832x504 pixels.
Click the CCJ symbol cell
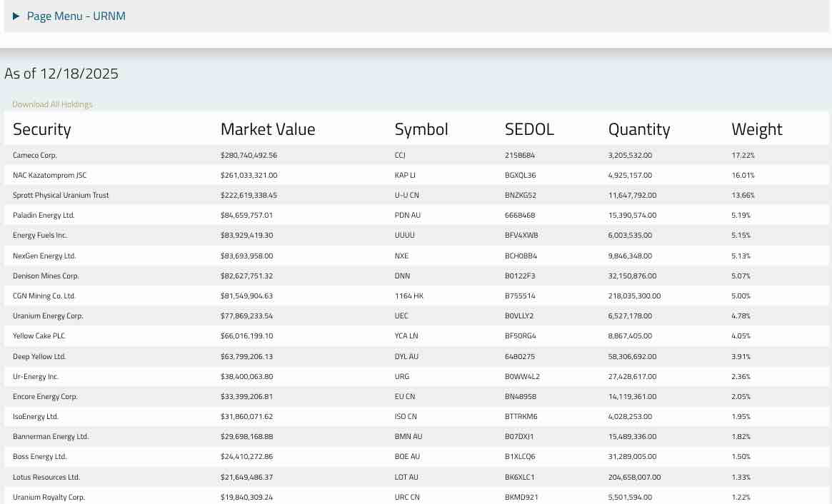pyautogui.click(x=400, y=156)
